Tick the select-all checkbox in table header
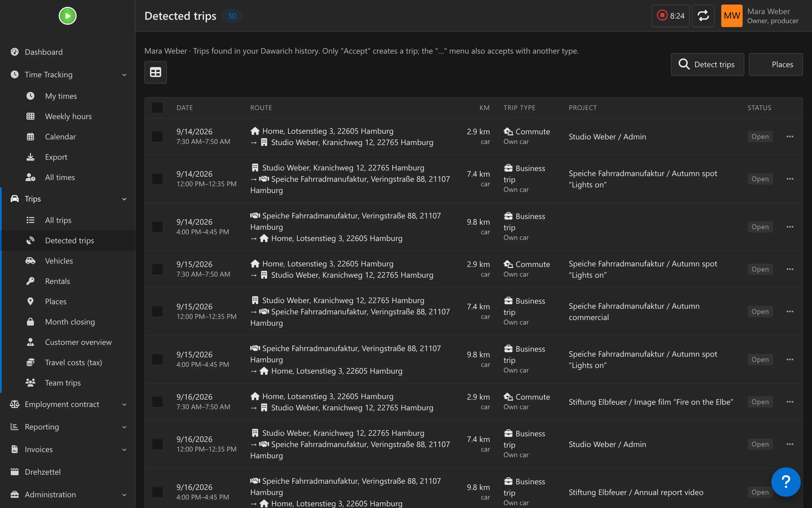Viewport: 812px width, 508px height. (x=157, y=108)
